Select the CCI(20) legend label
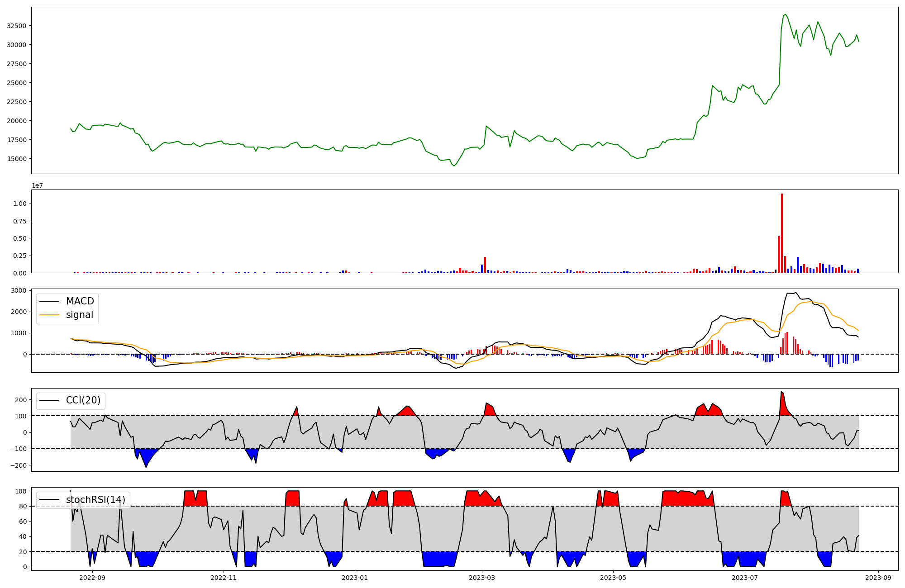The image size is (905, 588). tap(83, 401)
